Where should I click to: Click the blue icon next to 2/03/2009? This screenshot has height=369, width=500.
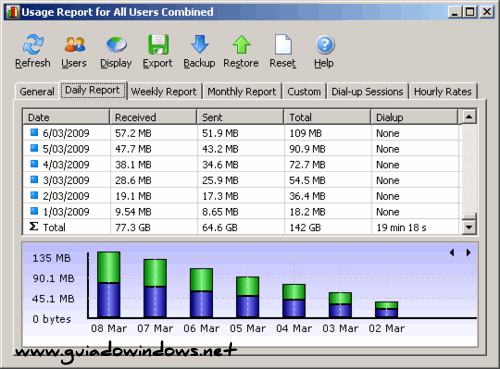click(x=34, y=195)
